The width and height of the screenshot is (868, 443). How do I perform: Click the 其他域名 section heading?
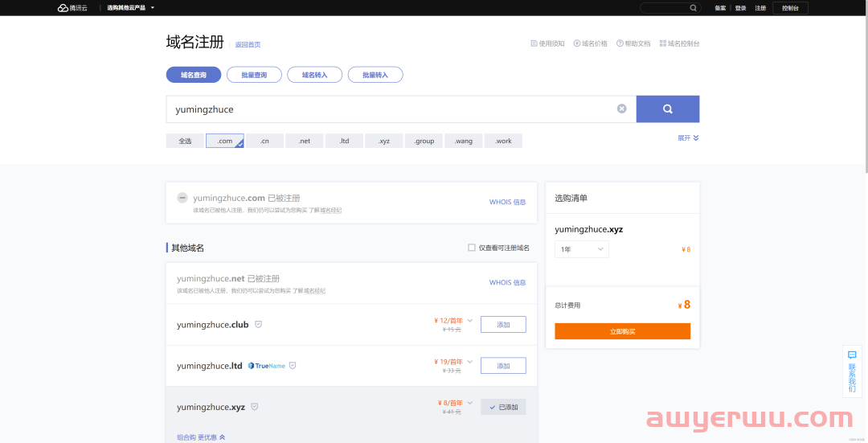[x=187, y=248]
